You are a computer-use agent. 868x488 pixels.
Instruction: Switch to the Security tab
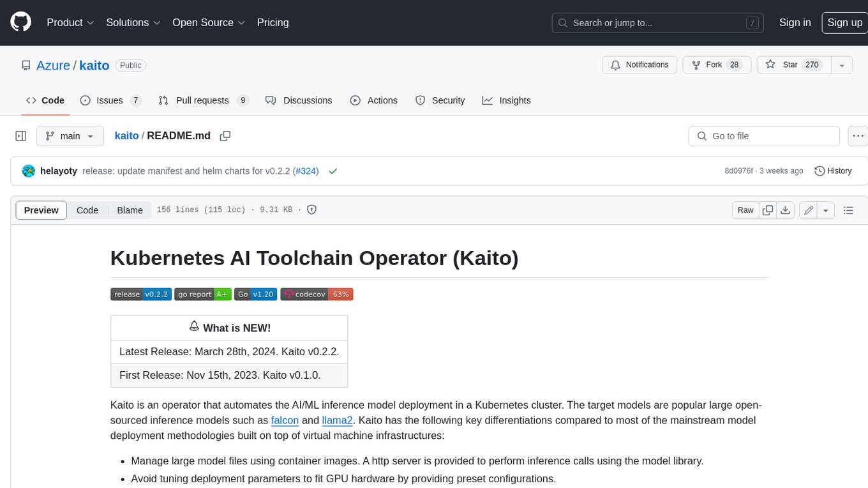click(x=440, y=100)
